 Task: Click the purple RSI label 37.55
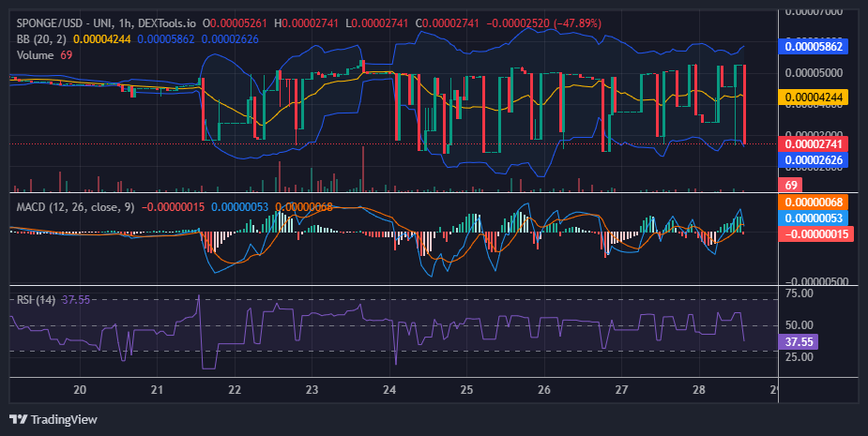click(799, 341)
